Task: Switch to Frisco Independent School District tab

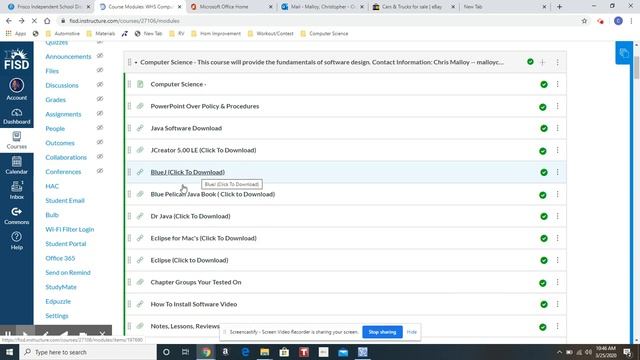Action: click(49, 7)
